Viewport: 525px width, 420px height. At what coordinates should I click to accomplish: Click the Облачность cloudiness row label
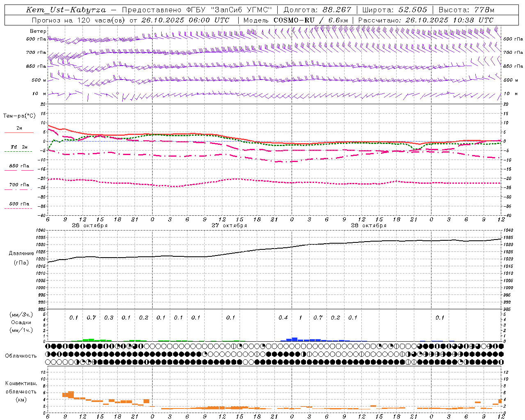[21, 356]
